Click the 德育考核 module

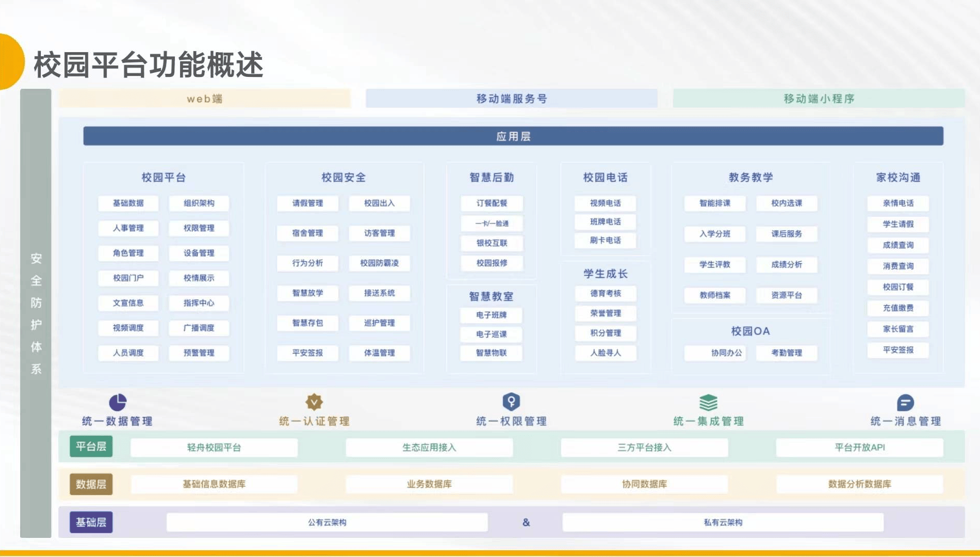point(606,293)
